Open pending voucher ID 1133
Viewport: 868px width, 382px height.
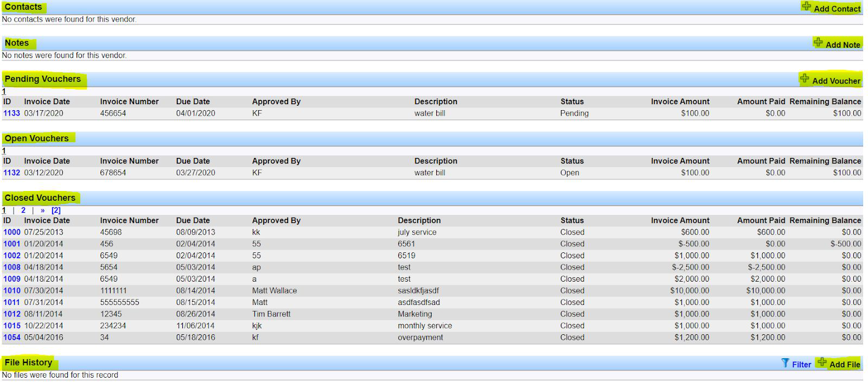tap(11, 113)
